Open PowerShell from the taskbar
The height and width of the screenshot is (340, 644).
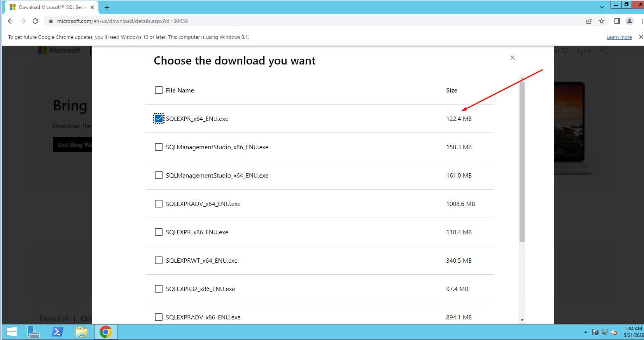point(58,332)
